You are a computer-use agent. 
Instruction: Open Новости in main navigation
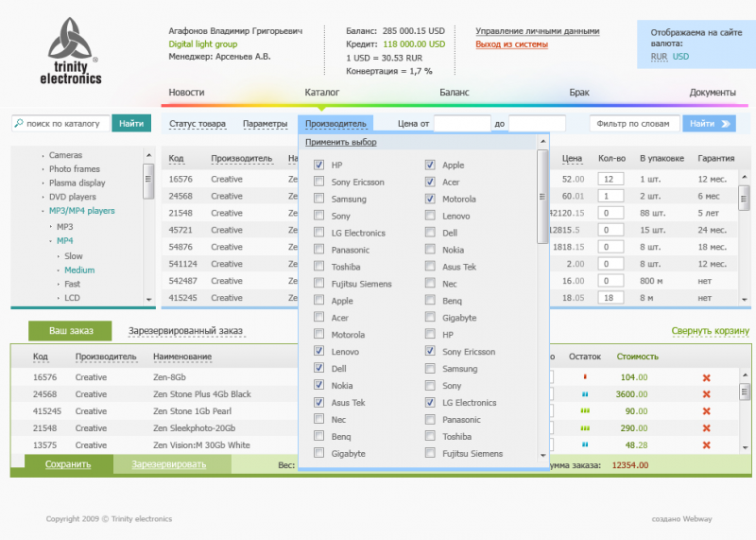tap(186, 92)
